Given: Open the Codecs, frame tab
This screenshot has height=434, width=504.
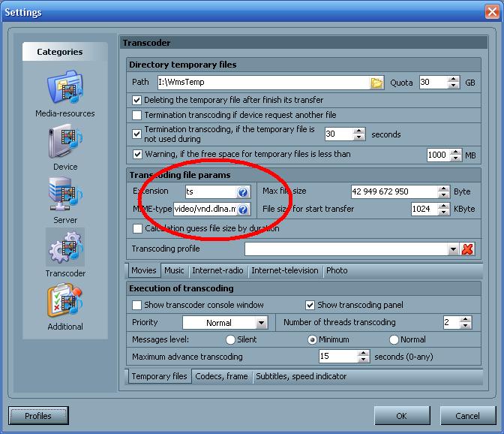Looking at the screenshot, I should point(221,376).
